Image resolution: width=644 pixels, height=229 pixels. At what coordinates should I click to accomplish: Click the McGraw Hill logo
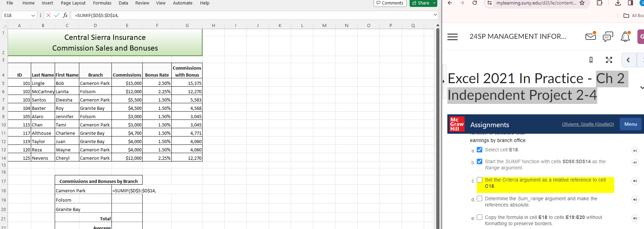(457, 124)
